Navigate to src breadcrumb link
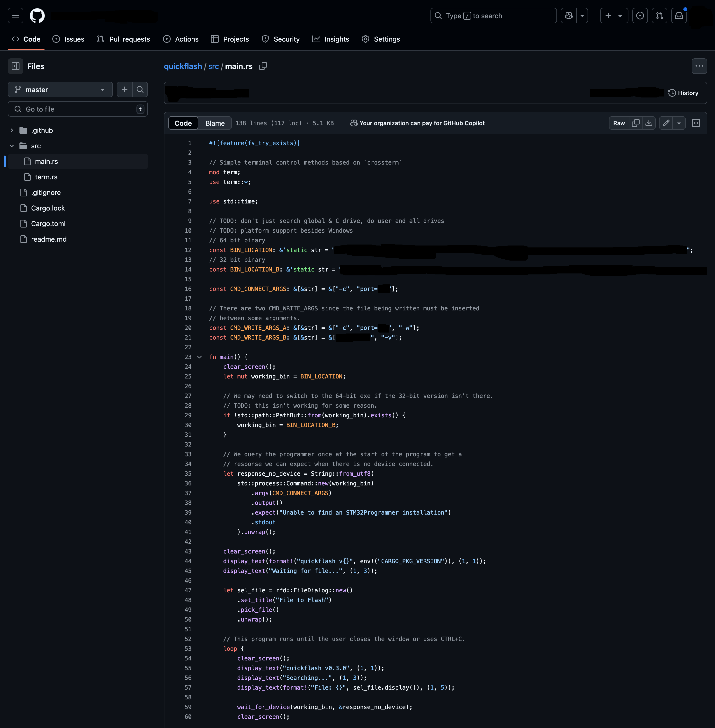The height and width of the screenshot is (728, 715). 213,66
